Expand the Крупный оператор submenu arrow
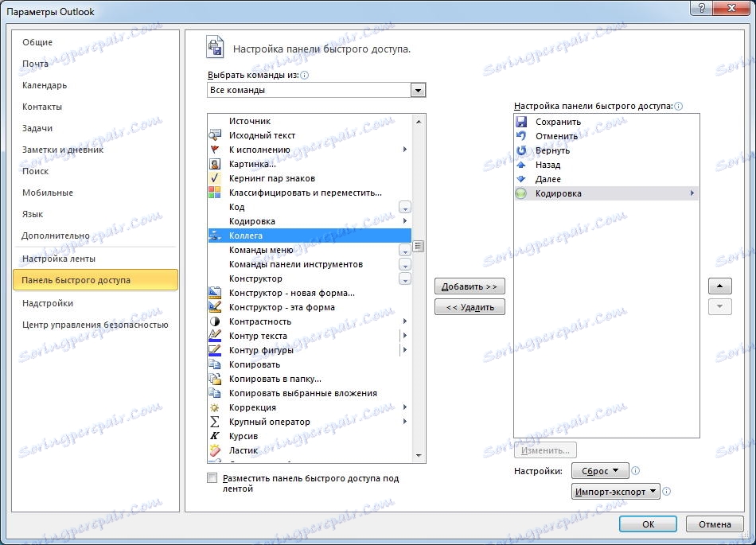 pos(405,422)
